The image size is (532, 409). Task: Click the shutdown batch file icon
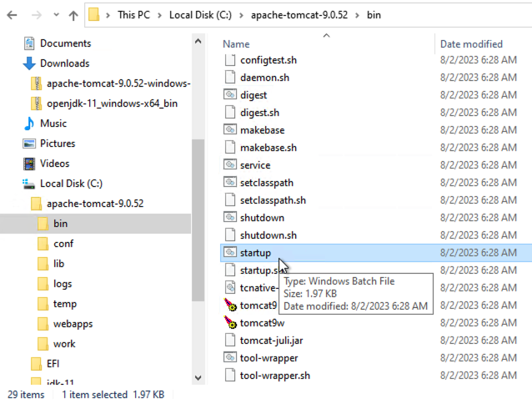[x=230, y=217]
